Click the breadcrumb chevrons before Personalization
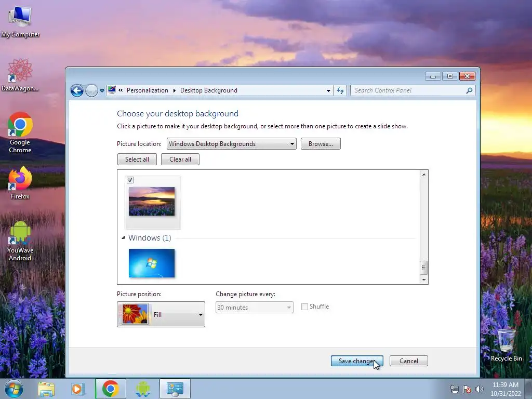The width and height of the screenshot is (532, 399). 121,90
